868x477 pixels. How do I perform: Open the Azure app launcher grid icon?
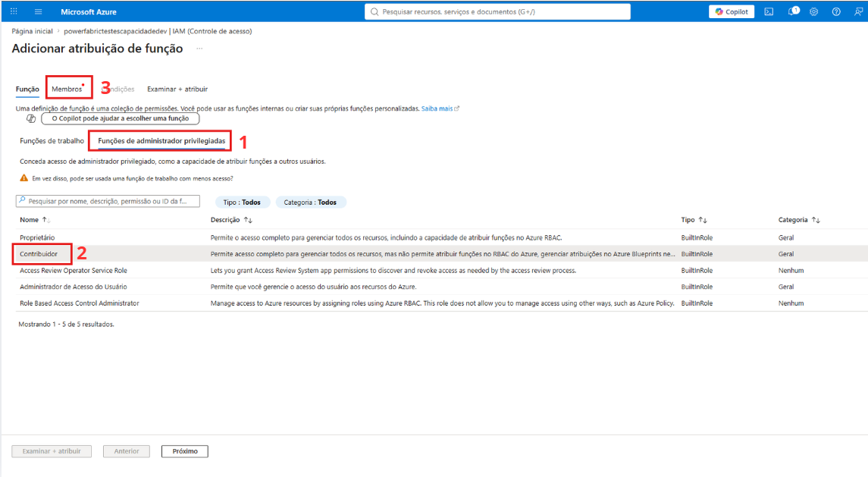pos(14,11)
